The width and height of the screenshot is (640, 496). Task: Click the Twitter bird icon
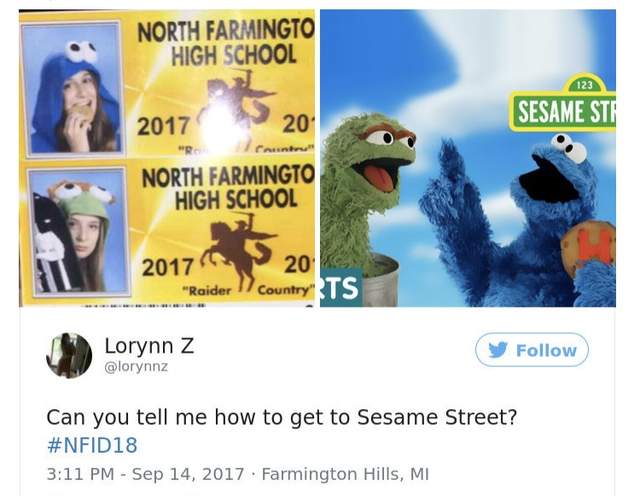pyautogui.click(x=498, y=350)
